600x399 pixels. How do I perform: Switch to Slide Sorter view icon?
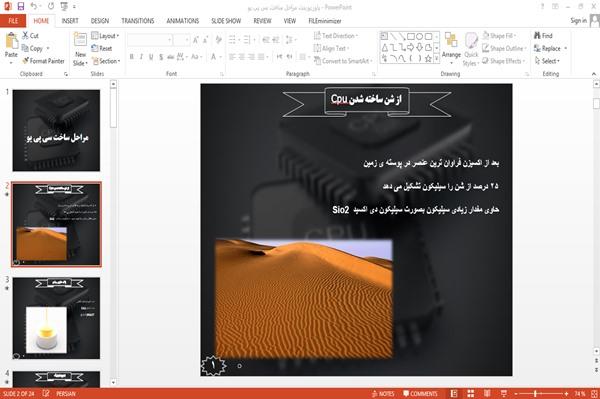(471, 394)
